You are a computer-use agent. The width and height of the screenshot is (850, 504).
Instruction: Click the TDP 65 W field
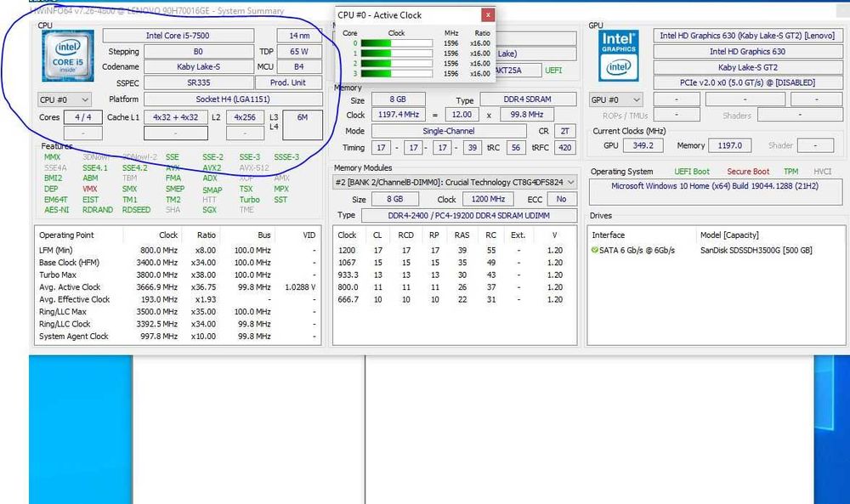pyautogui.click(x=299, y=52)
